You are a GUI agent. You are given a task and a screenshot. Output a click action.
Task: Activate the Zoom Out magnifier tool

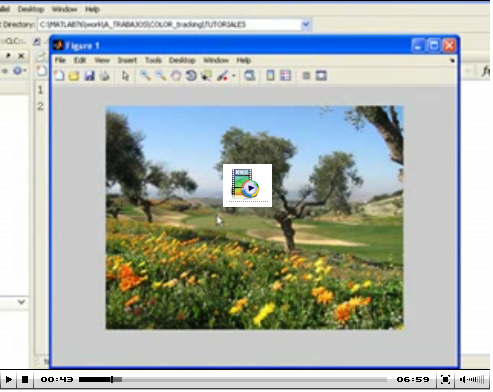161,76
